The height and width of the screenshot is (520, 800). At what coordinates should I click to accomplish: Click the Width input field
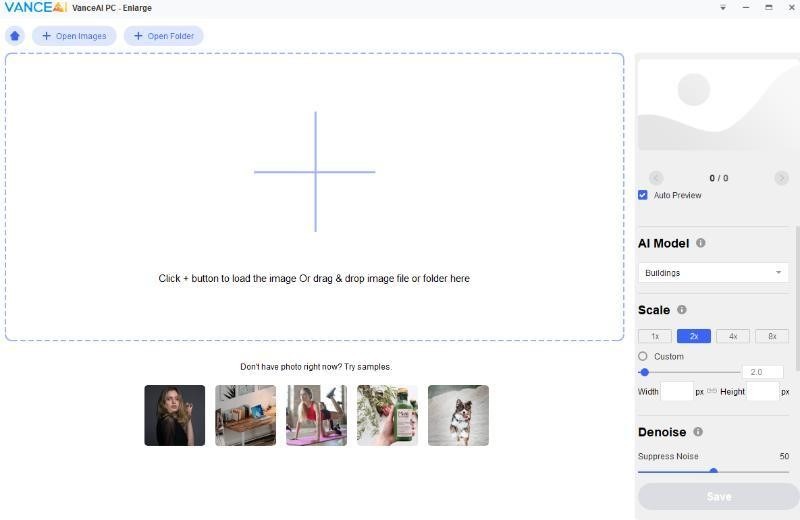[x=677, y=391]
